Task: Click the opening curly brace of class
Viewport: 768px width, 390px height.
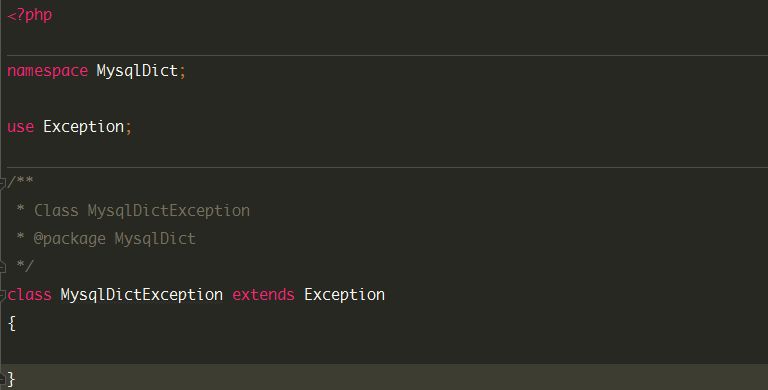Action: 12,323
